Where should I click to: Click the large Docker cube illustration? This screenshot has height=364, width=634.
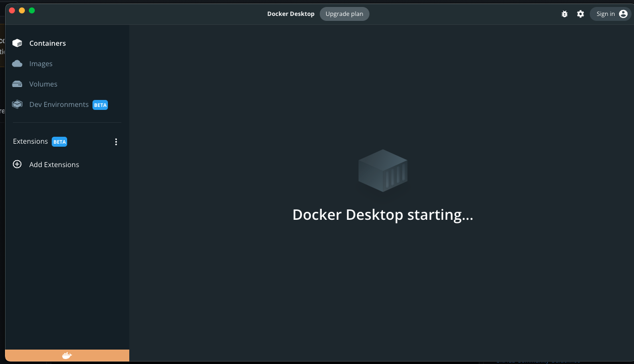point(383,171)
